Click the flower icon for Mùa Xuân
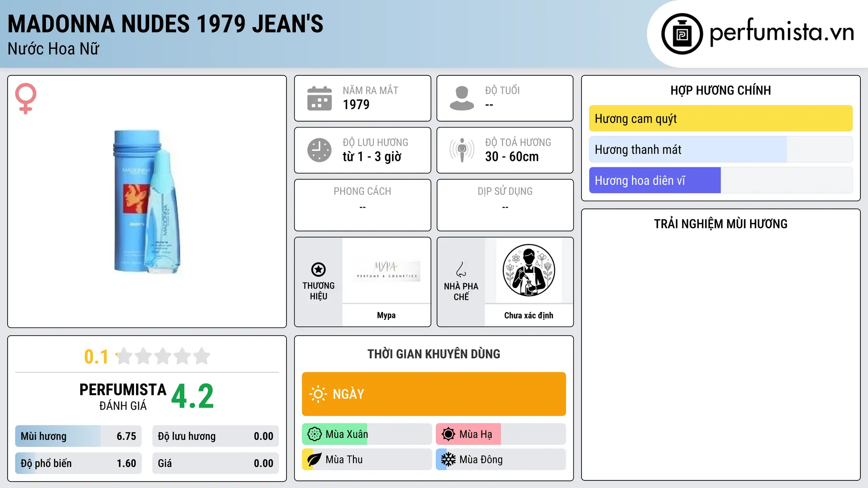This screenshot has height=488, width=868. pos(314,434)
